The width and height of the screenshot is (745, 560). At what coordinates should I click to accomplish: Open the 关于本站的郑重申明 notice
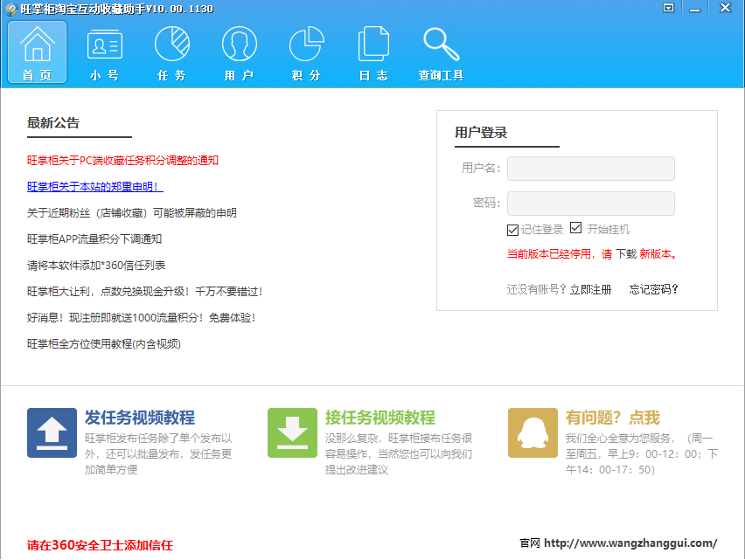[95, 186]
